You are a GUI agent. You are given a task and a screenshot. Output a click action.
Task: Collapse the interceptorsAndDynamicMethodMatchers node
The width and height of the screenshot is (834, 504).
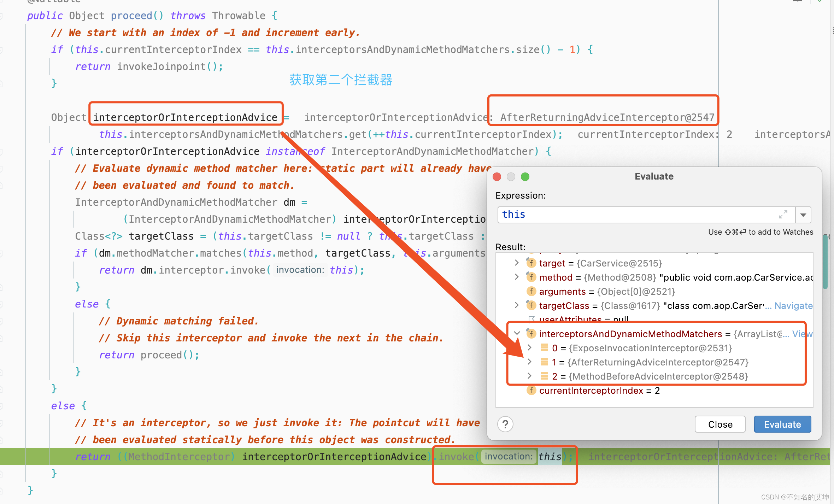[x=517, y=334]
